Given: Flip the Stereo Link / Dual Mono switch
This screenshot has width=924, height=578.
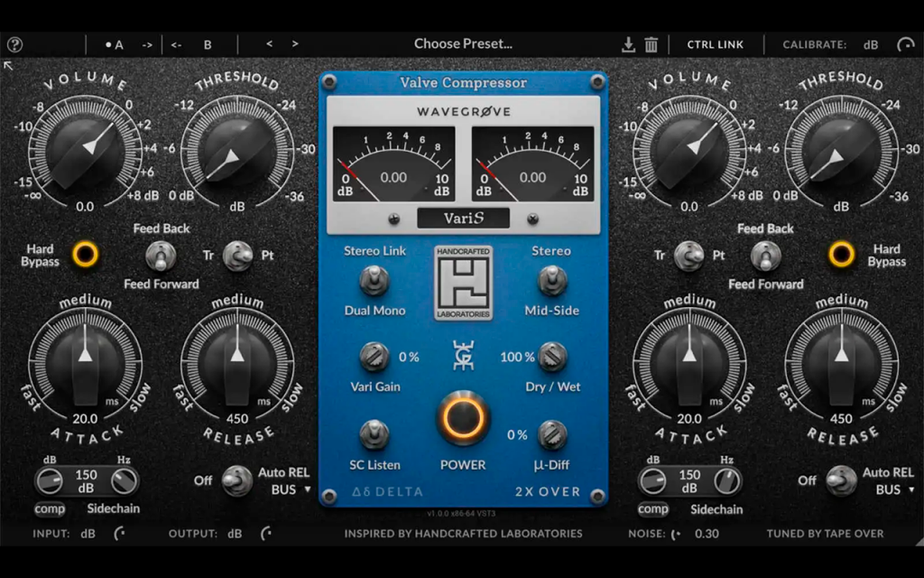Looking at the screenshot, I should [x=374, y=281].
